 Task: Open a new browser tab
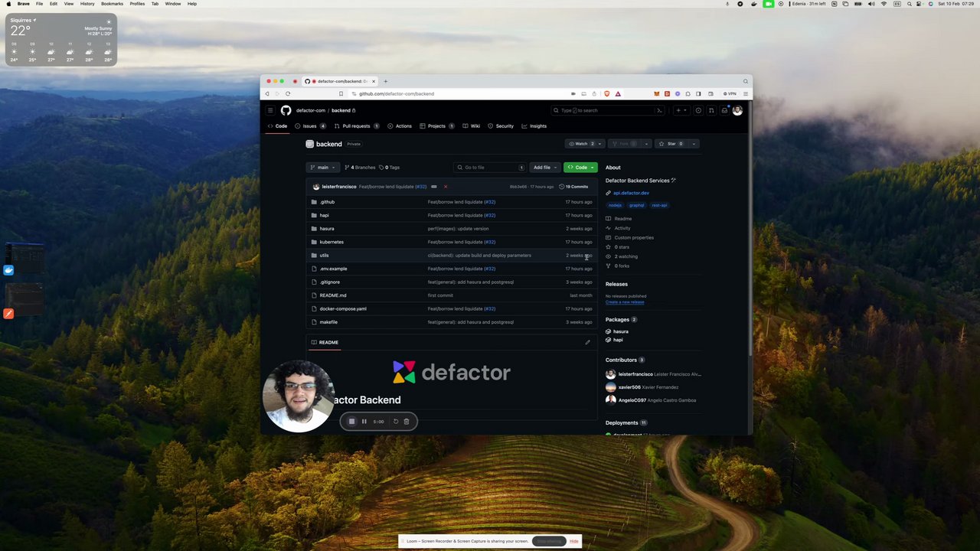(386, 81)
